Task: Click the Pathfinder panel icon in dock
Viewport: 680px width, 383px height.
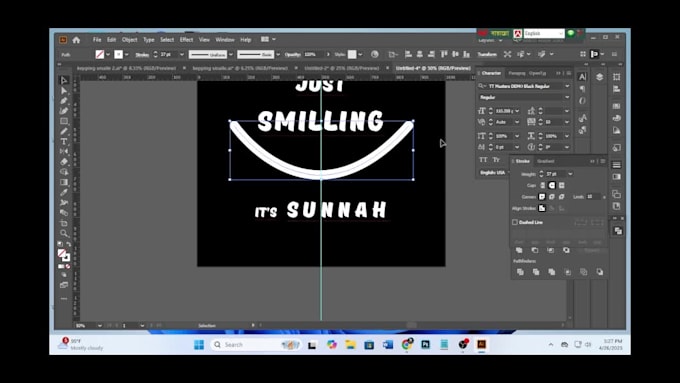Action: pos(618,231)
